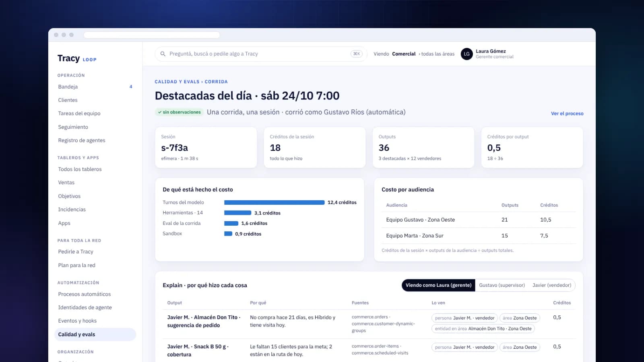Select Calidad y evals in sidebar
Screen dimensions: 644x362
[x=95, y=335]
